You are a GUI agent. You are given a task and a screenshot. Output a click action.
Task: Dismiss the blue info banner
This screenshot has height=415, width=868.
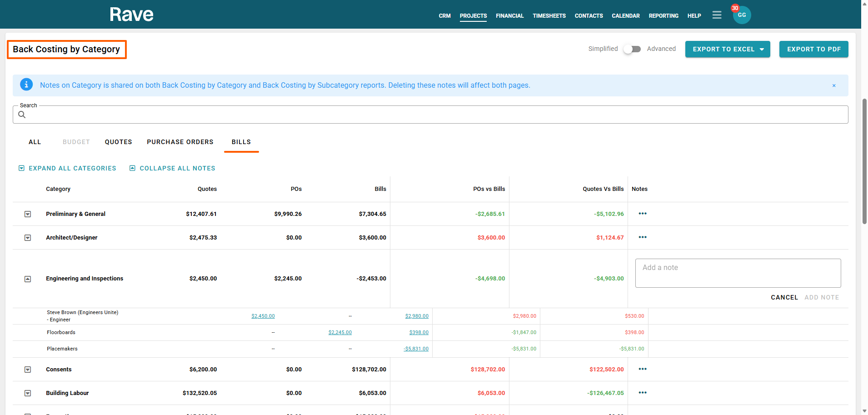(x=834, y=85)
